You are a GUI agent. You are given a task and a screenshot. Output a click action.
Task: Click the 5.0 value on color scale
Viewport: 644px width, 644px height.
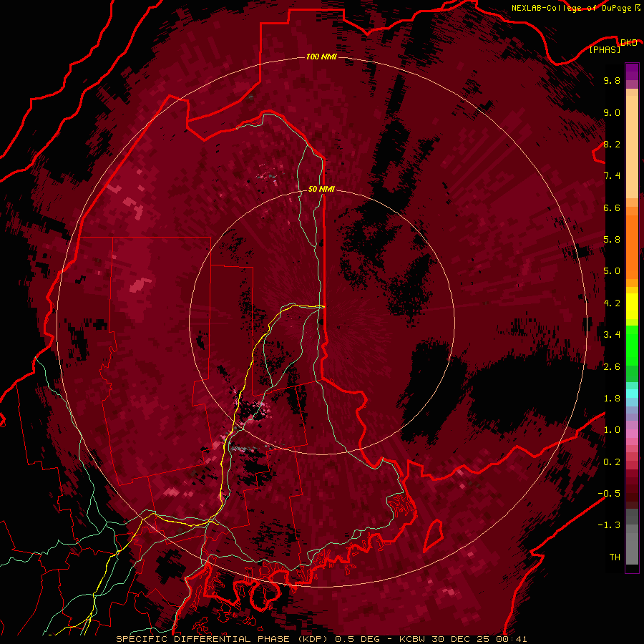coord(612,271)
